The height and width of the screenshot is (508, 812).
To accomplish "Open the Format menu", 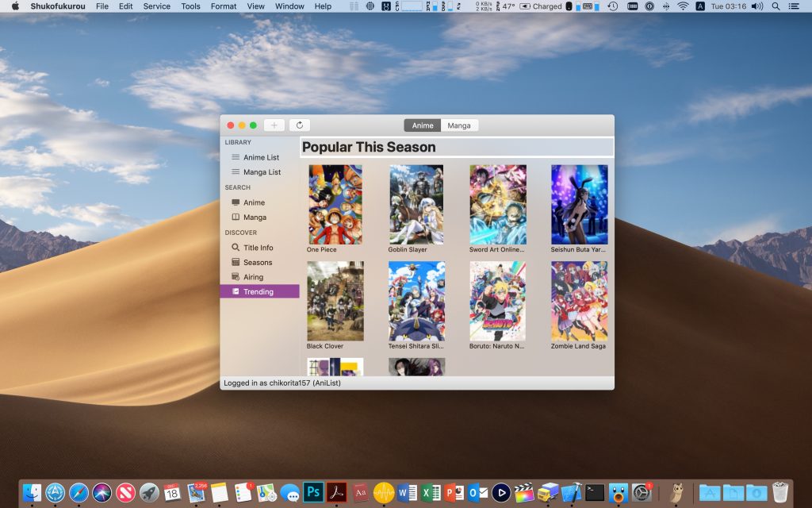I will (x=224, y=6).
